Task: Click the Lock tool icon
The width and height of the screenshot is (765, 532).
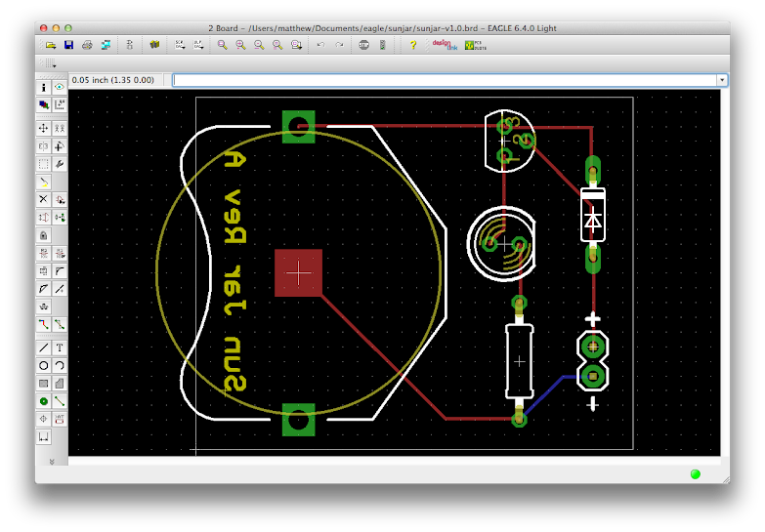Action: (x=43, y=235)
